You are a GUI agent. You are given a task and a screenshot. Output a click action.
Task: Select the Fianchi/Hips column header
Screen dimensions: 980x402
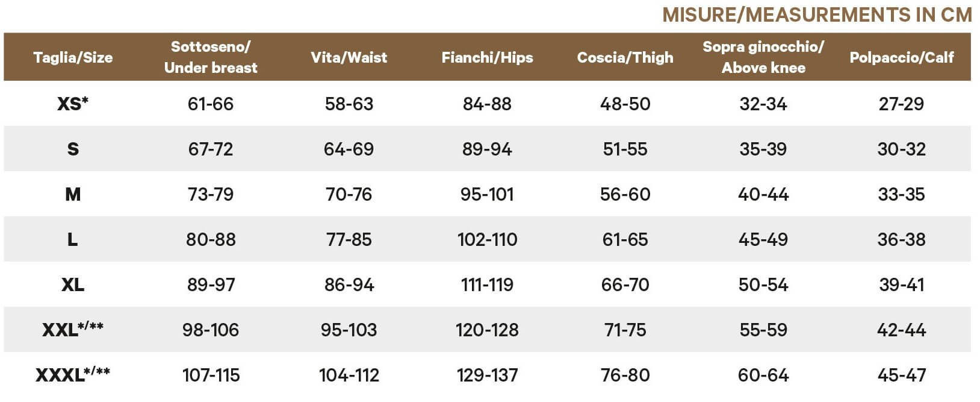tap(487, 57)
